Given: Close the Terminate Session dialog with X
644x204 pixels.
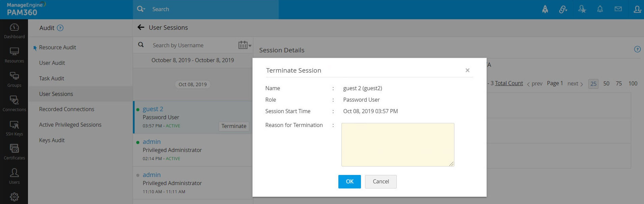Looking at the screenshot, I should (x=467, y=70).
